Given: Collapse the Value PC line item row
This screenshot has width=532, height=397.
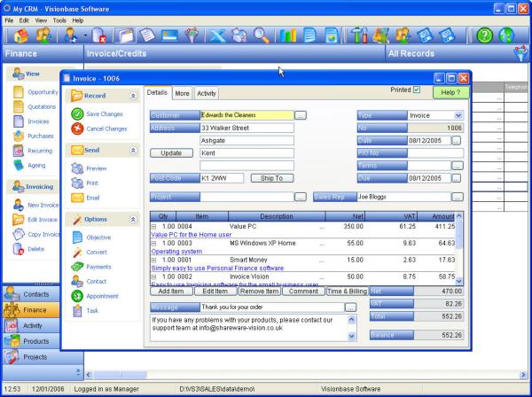Looking at the screenshot, I should [x=153, y=227].
